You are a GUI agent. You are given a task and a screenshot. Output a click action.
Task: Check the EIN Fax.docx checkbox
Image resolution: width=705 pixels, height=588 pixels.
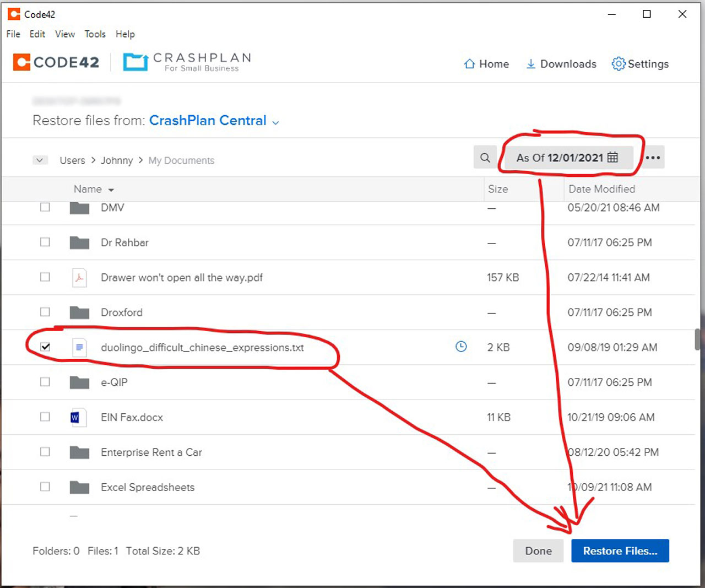(x=45, y=417)
